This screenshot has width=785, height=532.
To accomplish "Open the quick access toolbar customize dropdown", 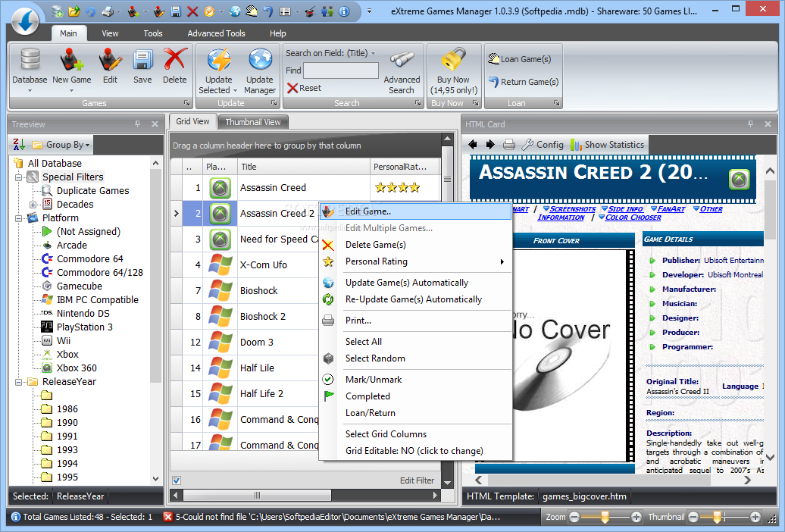I will (370, 11).
